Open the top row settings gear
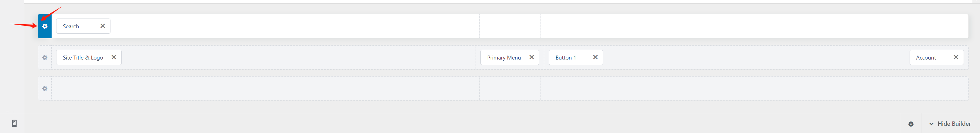This screenshot has height=133, width=980. click(45, 26)
